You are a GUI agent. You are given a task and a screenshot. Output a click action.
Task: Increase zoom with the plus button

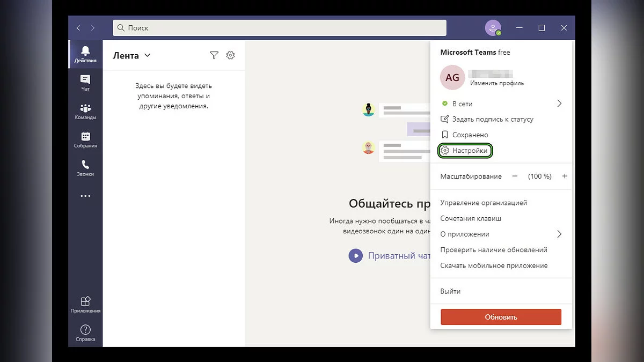pos(565,176)
